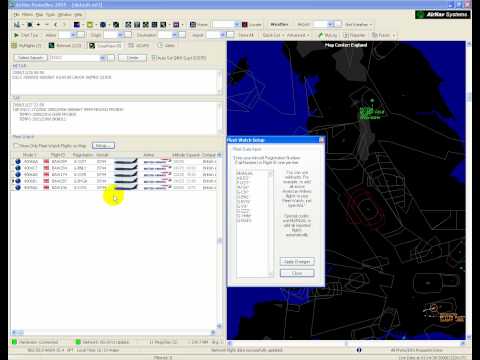Click the dark blue map toolbar icon
This screenshot has width=480, height=360.
(77, 25)
